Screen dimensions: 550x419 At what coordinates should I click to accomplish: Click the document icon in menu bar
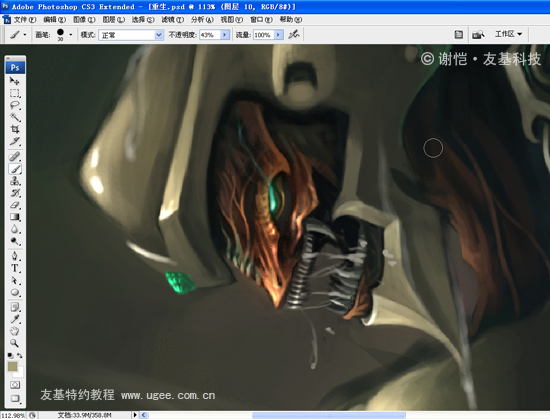(7, 20)
